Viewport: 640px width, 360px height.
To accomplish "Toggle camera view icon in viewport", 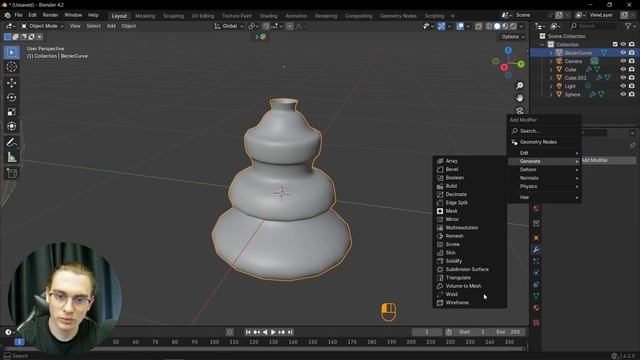I will tap(520, 110).
